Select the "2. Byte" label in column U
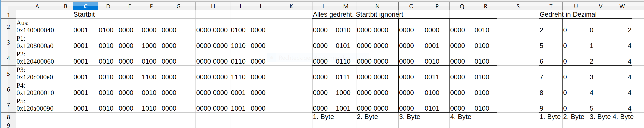 [574, 117]
